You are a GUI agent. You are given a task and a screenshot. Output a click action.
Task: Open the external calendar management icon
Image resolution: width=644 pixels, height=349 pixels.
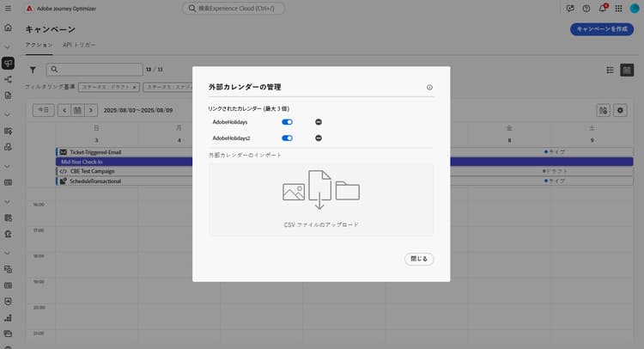(x=603, y=110)
